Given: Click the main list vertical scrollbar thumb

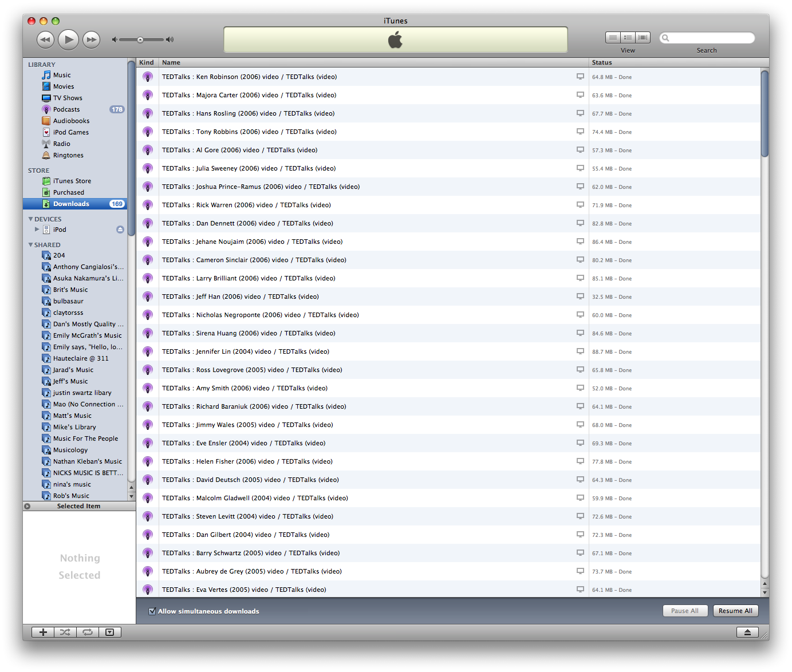Looking at the screenshot, I should [765, 113].
